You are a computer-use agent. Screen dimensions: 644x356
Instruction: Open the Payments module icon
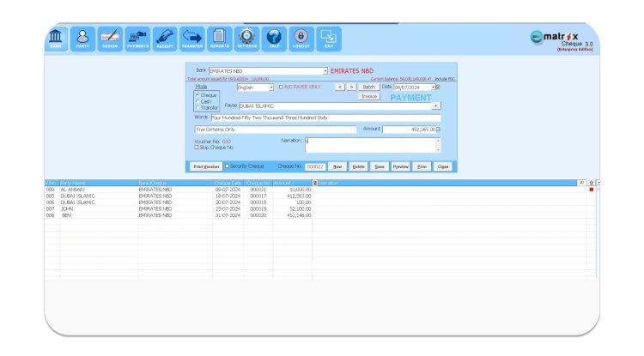coord(137,39)
